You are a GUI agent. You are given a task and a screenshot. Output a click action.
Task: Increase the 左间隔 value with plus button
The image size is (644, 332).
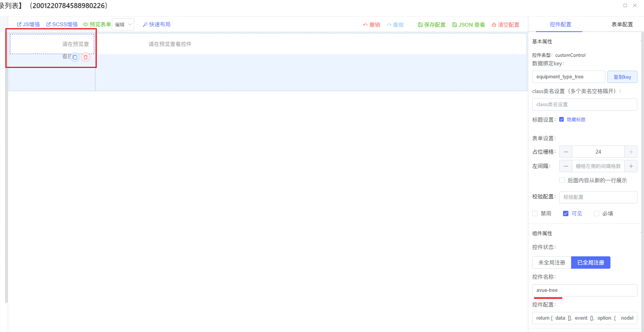631,166
